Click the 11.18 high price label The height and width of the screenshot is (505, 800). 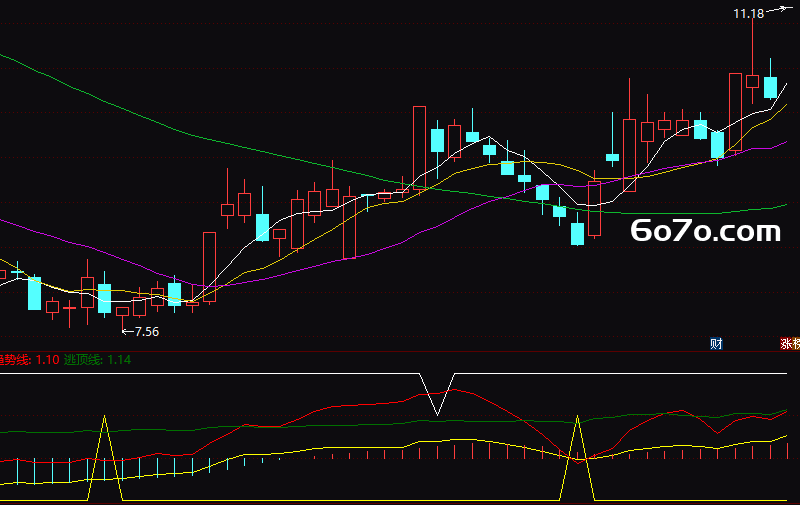click(x=748, y=14)
